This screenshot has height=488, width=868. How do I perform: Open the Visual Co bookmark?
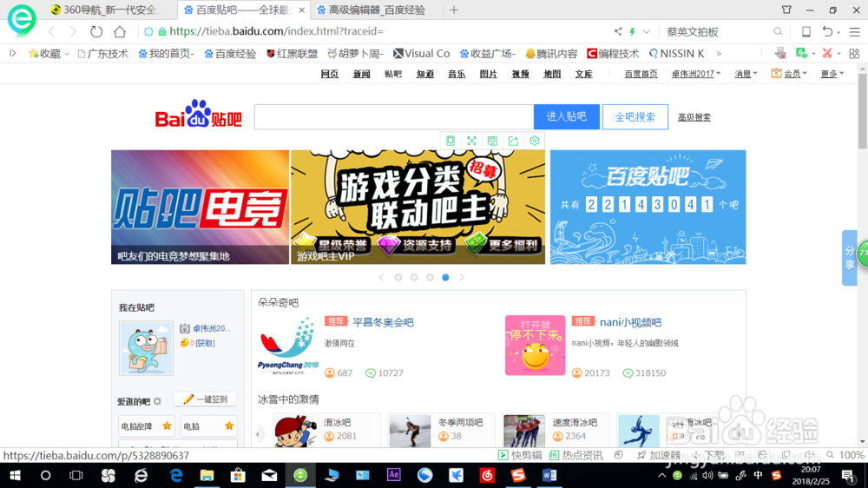(421, 54)
